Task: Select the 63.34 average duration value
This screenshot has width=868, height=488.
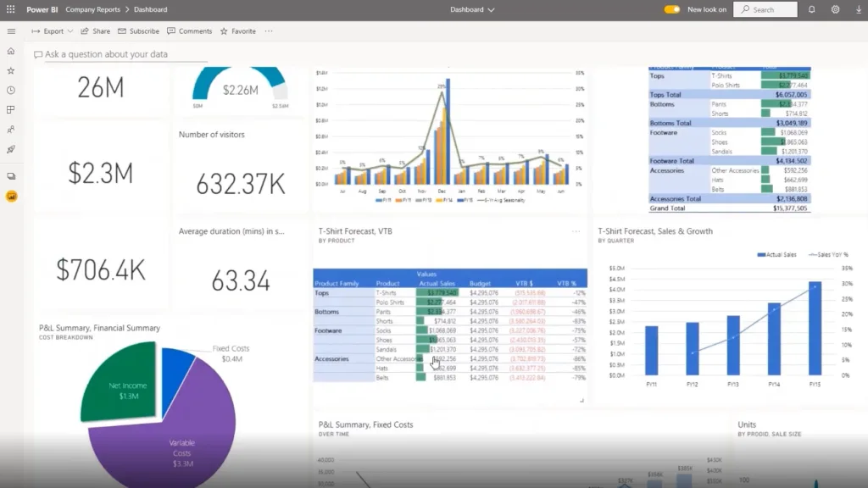Action: pyautogui.click(x=240, y=280)
